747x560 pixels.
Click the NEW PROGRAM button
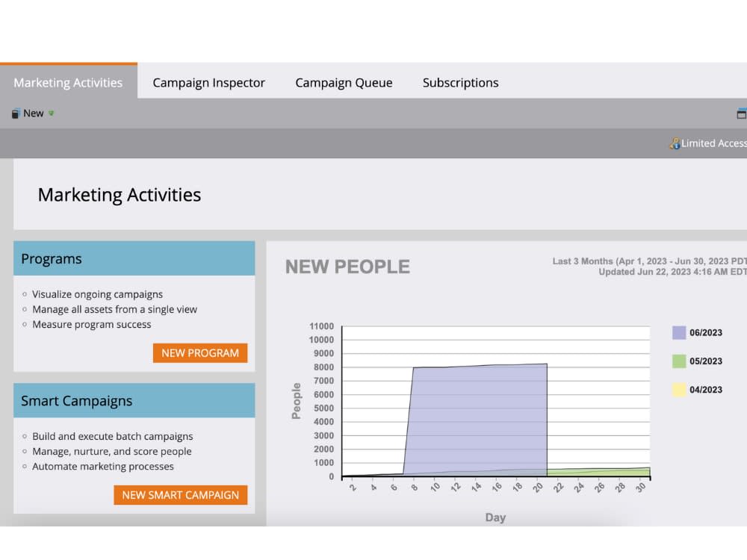[199, 352]
